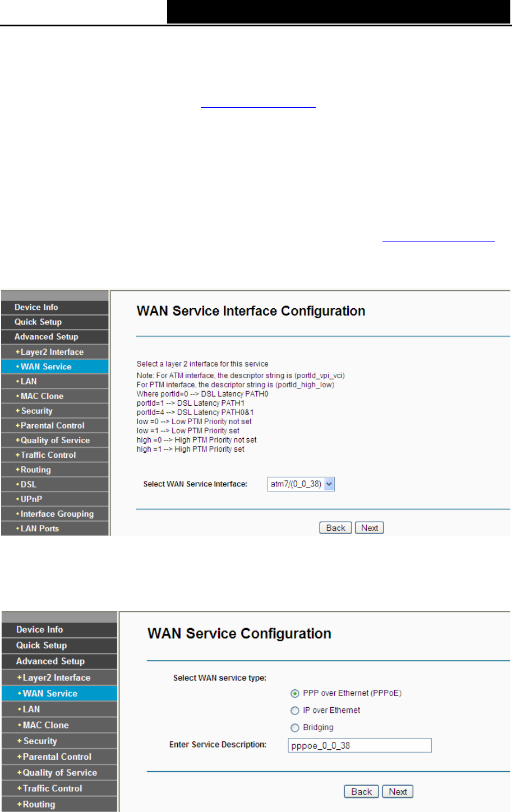Click Next on the Interface Configuration page
512x812 pixels.
coord(370,528)
